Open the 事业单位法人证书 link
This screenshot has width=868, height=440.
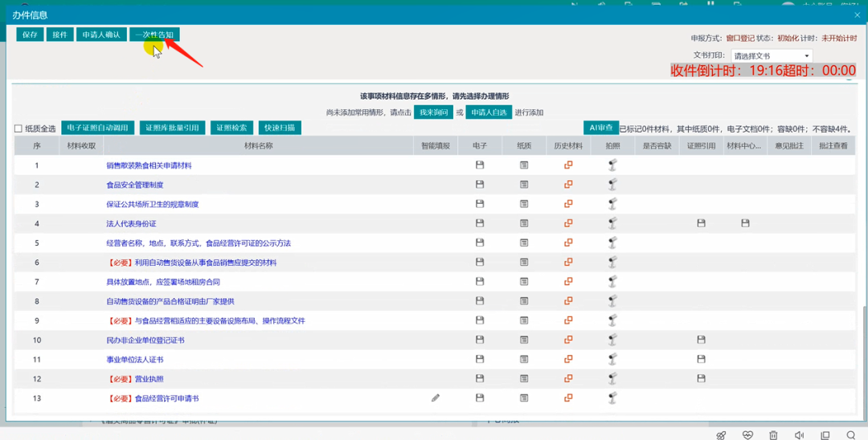[134, 359]
